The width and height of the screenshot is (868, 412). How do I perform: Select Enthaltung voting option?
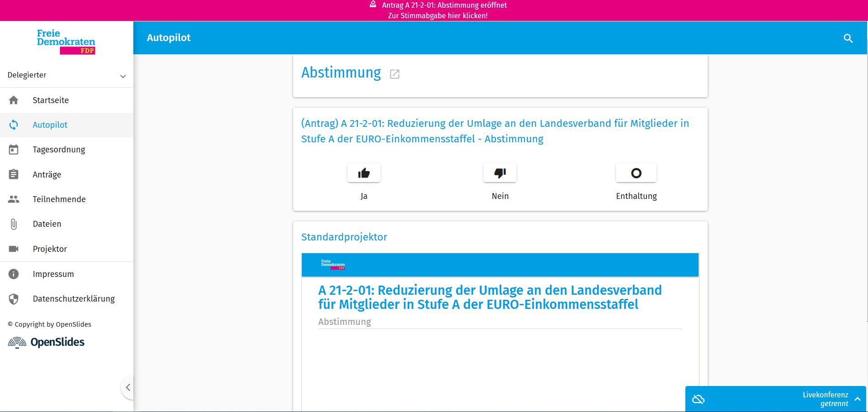coord(636,173)
